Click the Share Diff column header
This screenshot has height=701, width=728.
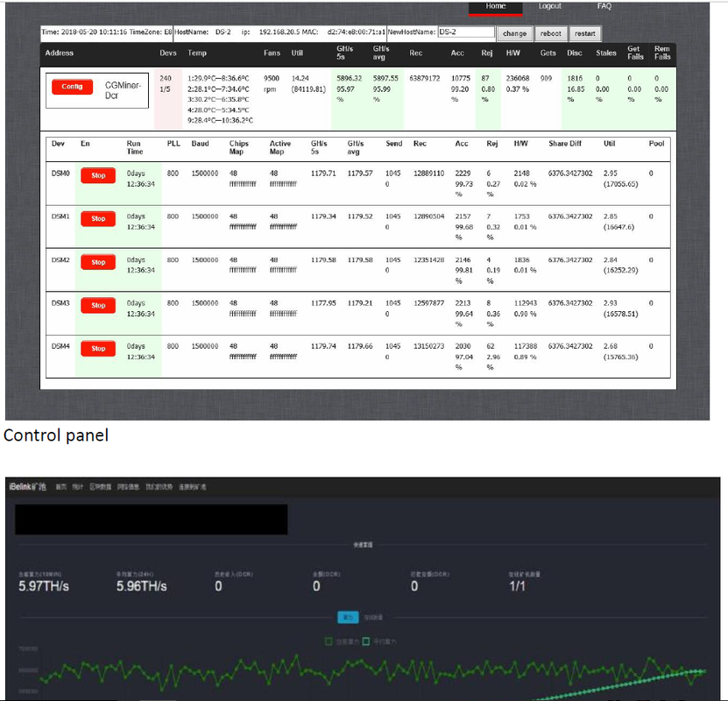pyautogui.click(x=564, y=144)
